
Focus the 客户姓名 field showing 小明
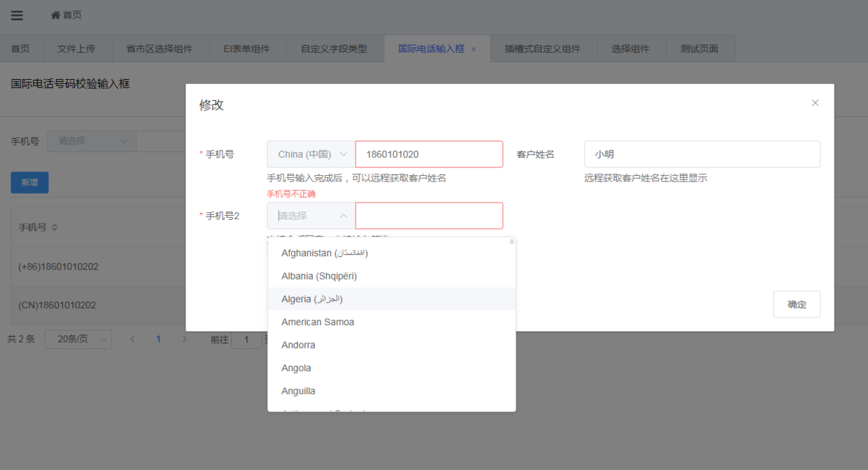pyautogui.click(x=702, y=154)
